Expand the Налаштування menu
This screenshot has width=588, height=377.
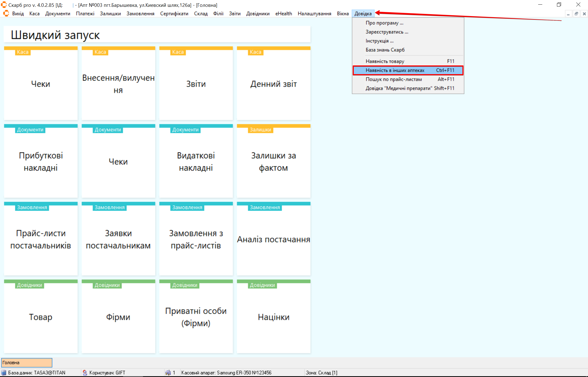point(314,14)
